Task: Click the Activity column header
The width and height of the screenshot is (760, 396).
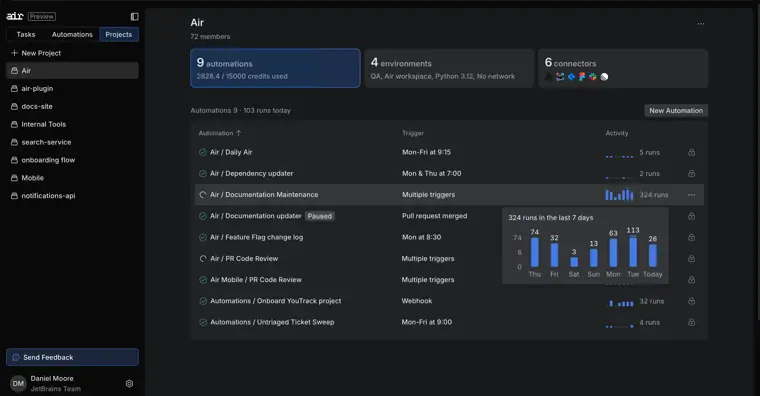Action: click(x=617, y=133)
